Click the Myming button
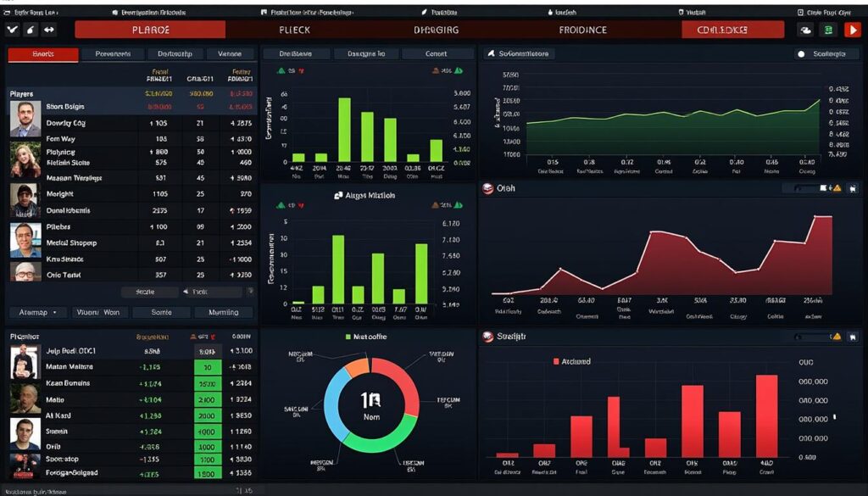The width and height of the screenshot is (868, 496). (x=223, y=312)
